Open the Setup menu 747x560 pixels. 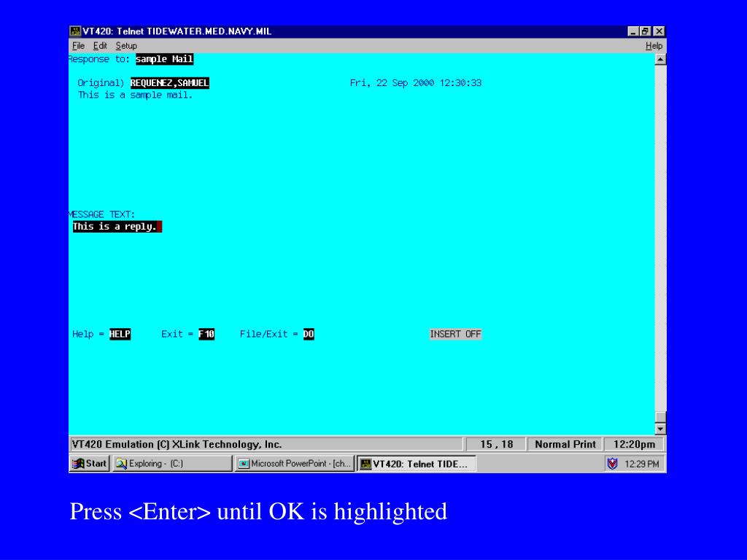tap(126, 46)
